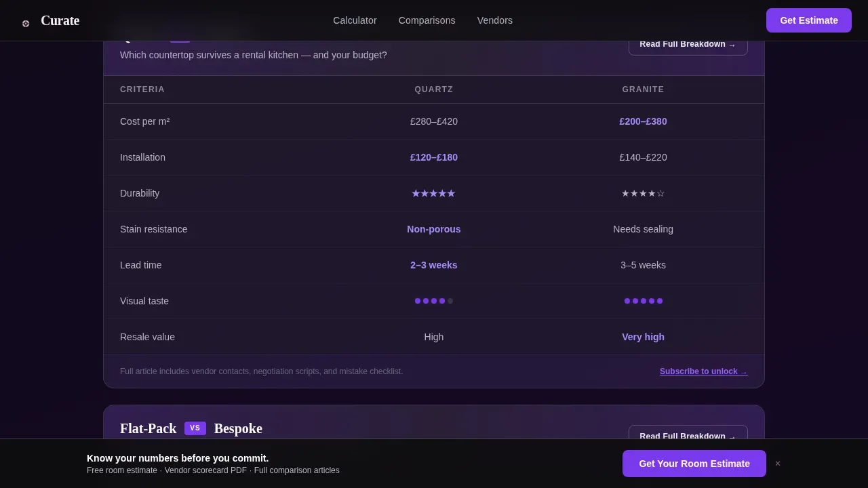Click the Get Estimate button
This screenshot has width=868, height=488.
pyautogui.click(x=809, y=20)
